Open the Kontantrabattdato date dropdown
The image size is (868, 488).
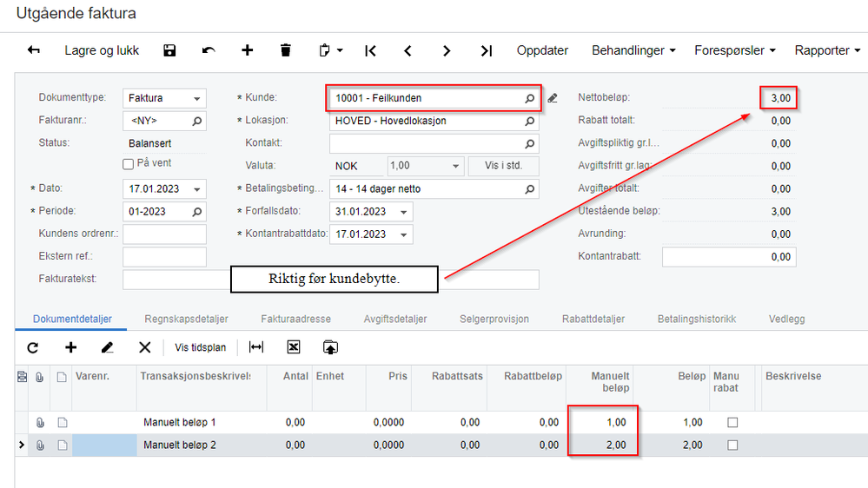(403, 234)
